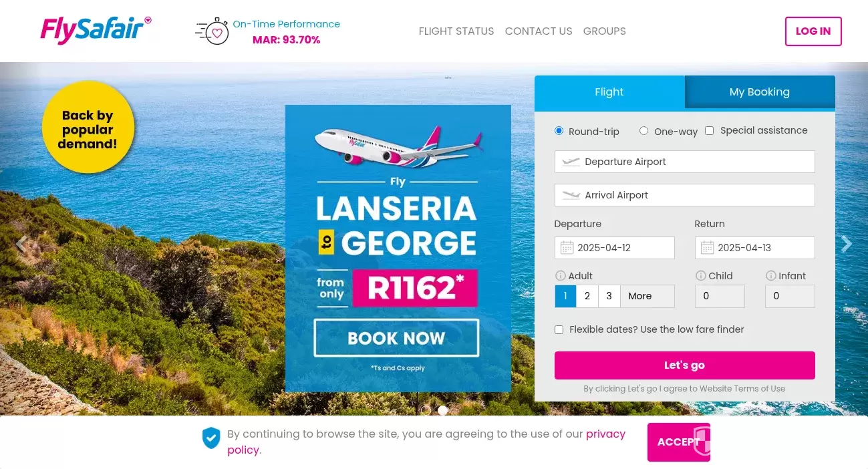Click the privacy policy link
868x469 pixels.
point(605,434)
